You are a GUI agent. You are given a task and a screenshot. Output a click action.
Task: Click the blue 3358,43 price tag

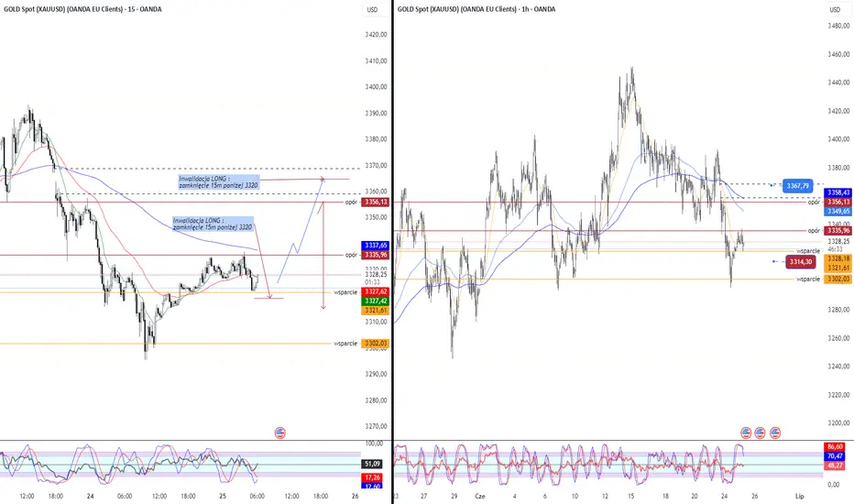(x=838, y=192)
